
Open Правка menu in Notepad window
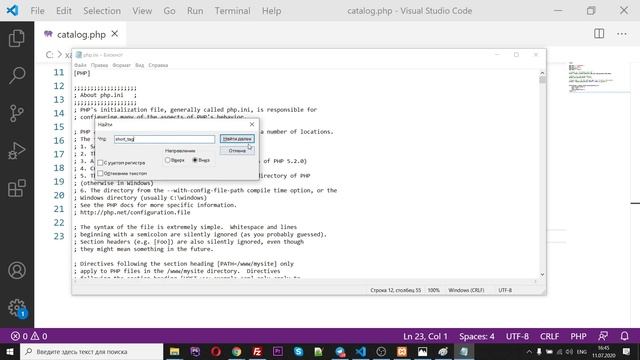pos(100,65)
